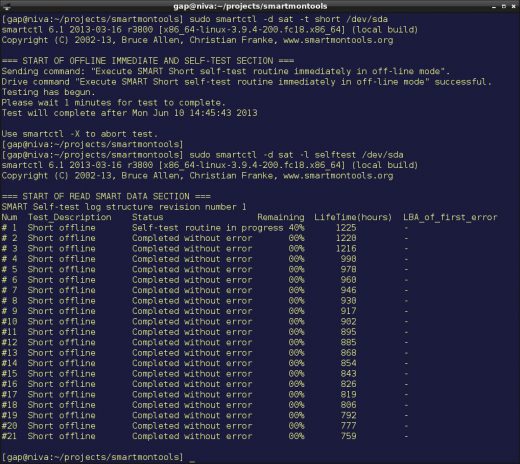Click the 'Drive command ... successful.' line

(x=247, y=82)
